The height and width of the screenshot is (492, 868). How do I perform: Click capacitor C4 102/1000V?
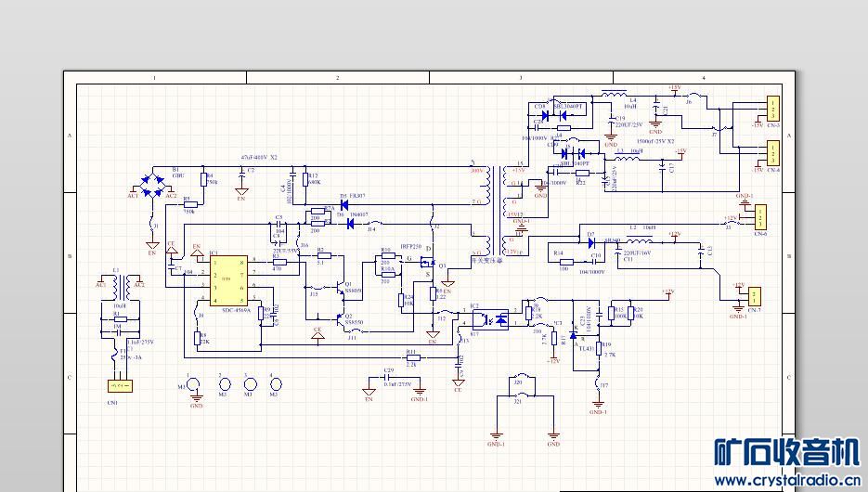292,176
